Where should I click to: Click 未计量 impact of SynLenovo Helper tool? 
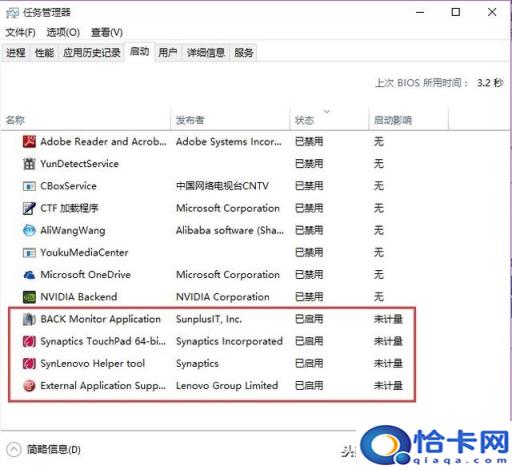tap(388, 364)
